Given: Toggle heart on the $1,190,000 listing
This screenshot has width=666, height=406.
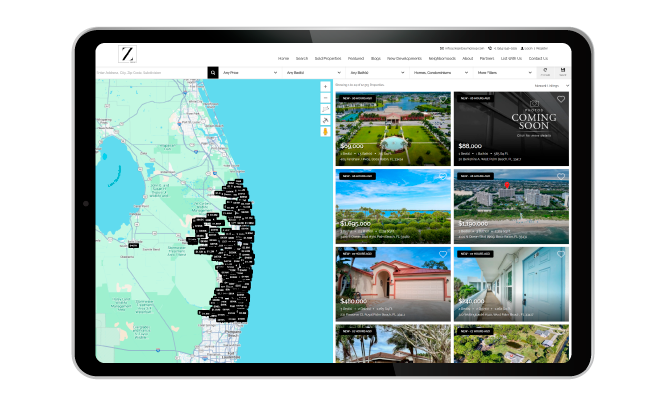Looking at the screenshot, I should tap(561, 178).
